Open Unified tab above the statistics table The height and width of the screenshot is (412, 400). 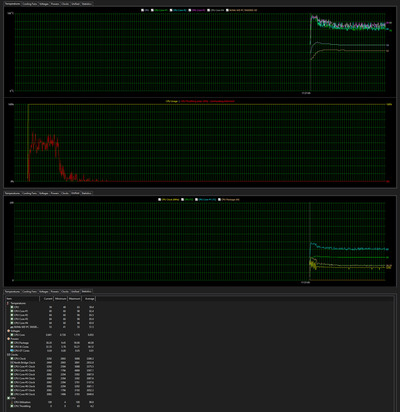pos(75,292)
